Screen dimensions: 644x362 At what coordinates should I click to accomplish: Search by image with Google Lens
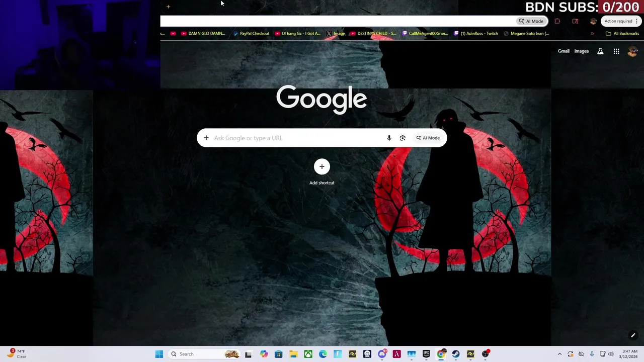(x=403, y=138)
